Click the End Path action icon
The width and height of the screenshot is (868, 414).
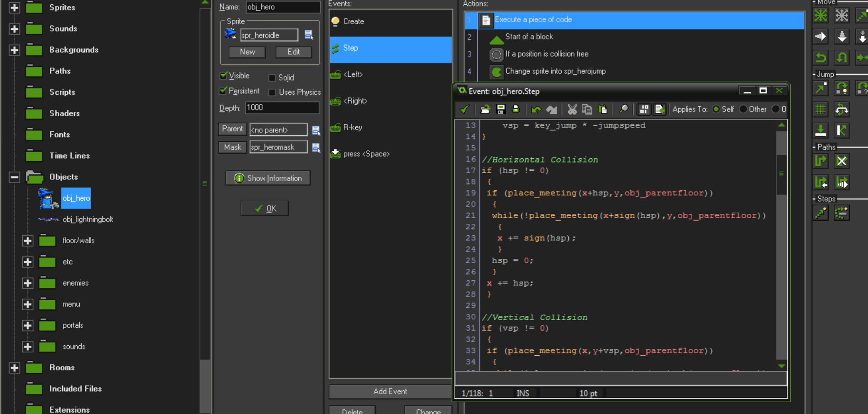[x=841, y=161]
